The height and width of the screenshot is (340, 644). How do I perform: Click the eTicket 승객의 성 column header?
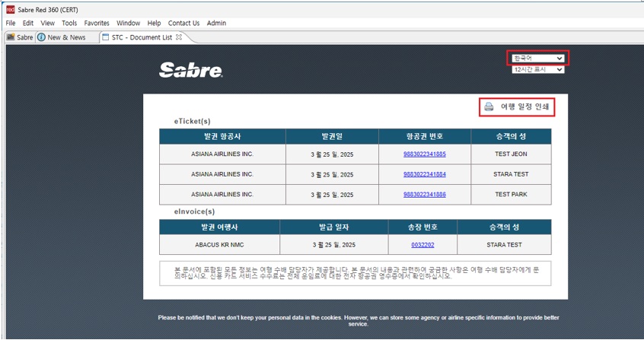coord(511,136)
